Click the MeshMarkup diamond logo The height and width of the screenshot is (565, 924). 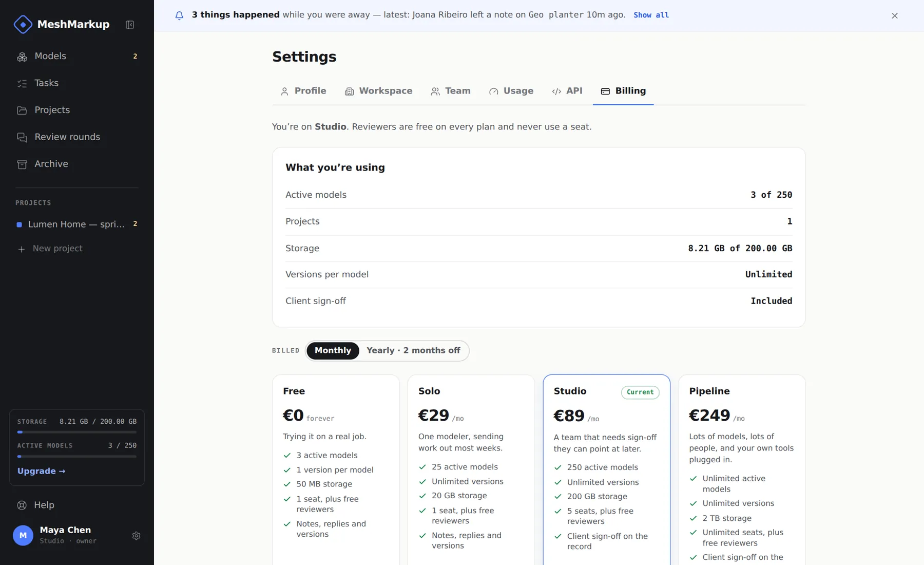point(23,24)
